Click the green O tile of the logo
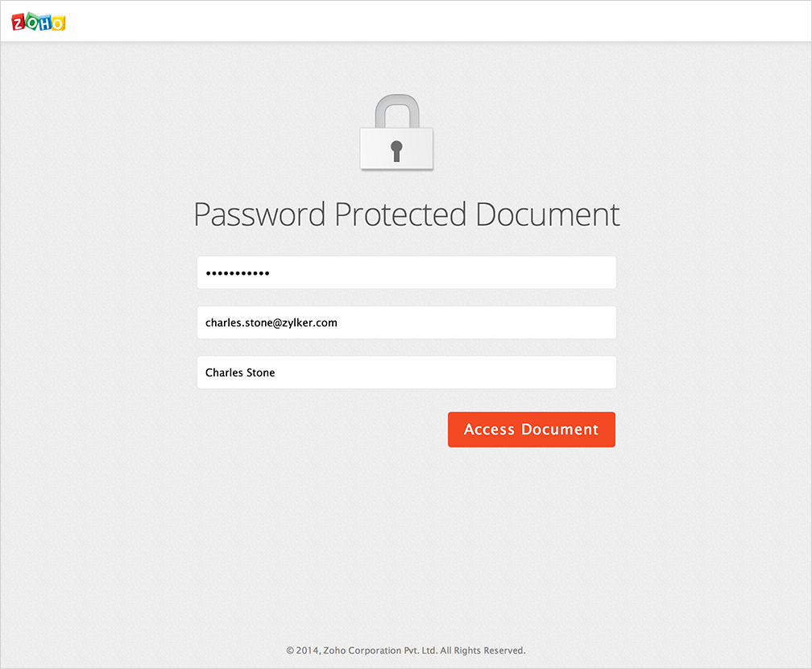Screen dimensions: 812x669 pos(32,22)
